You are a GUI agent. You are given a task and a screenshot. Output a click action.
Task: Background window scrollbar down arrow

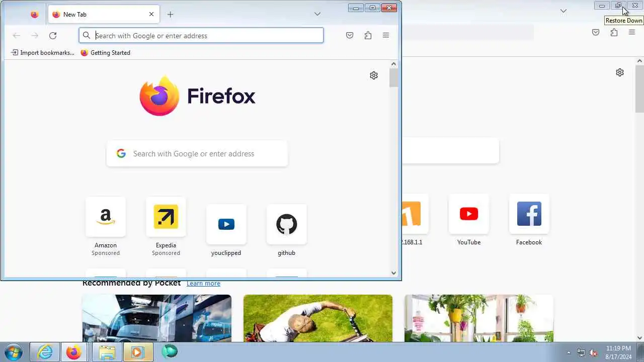pos(640,338)
